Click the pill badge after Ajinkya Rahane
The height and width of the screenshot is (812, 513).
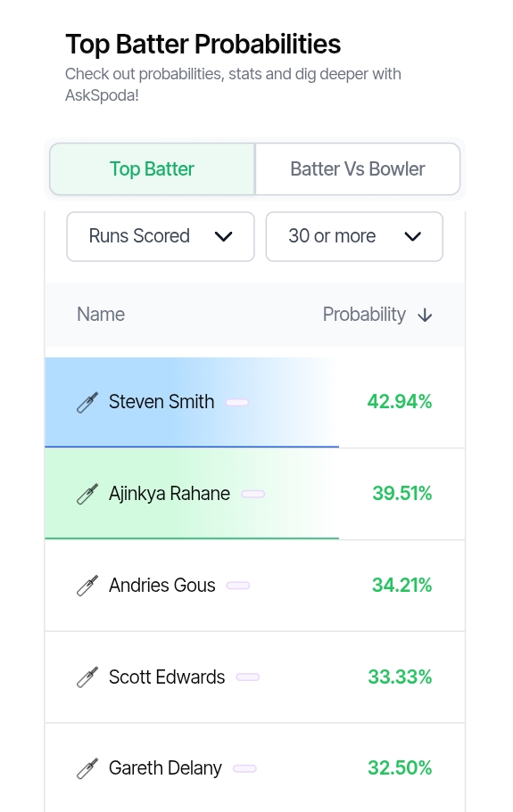coord(253,494)
